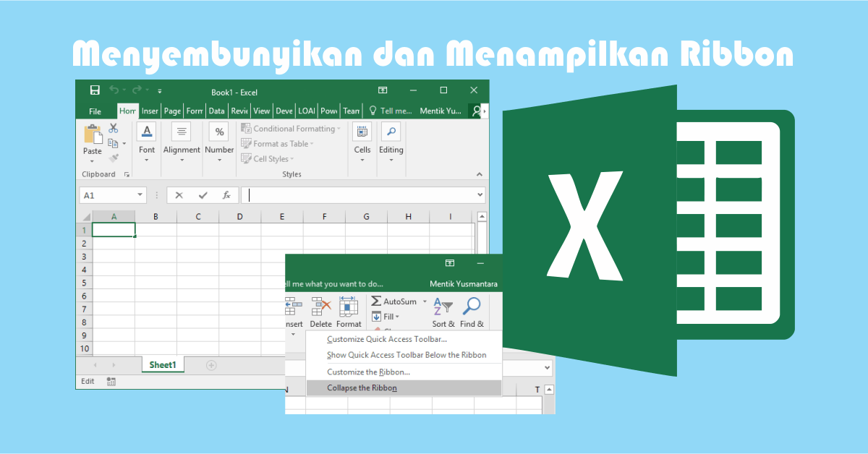868x454 pixels.
Task: Open Conditional Formatting menu
Action: [289, 129]
